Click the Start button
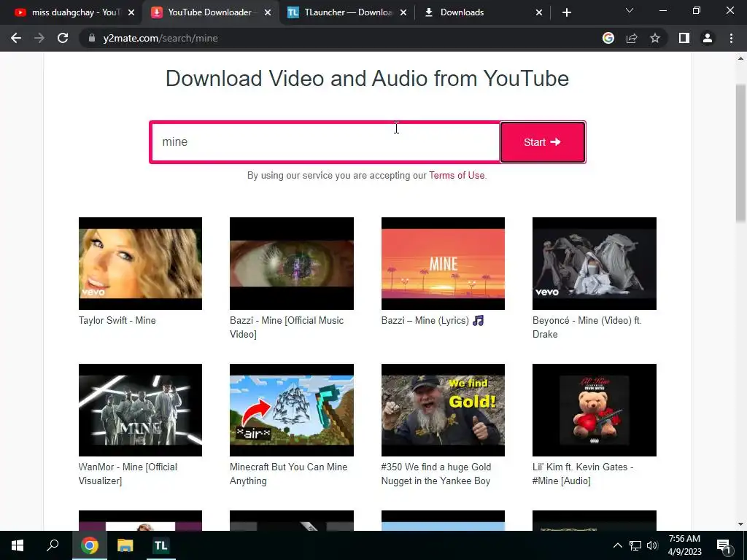Image resolution: width=747 pixels, height=560 pixels. (x=543, y=142)
